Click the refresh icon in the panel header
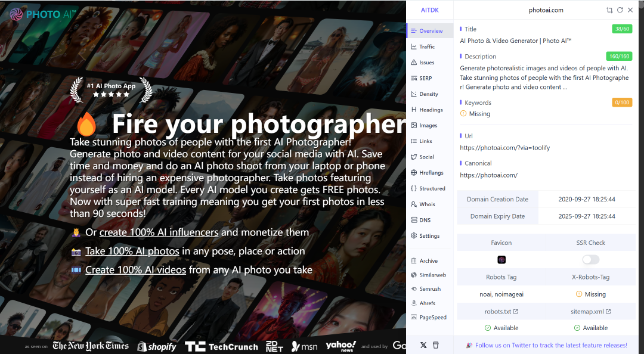 [x=620, y=10]
